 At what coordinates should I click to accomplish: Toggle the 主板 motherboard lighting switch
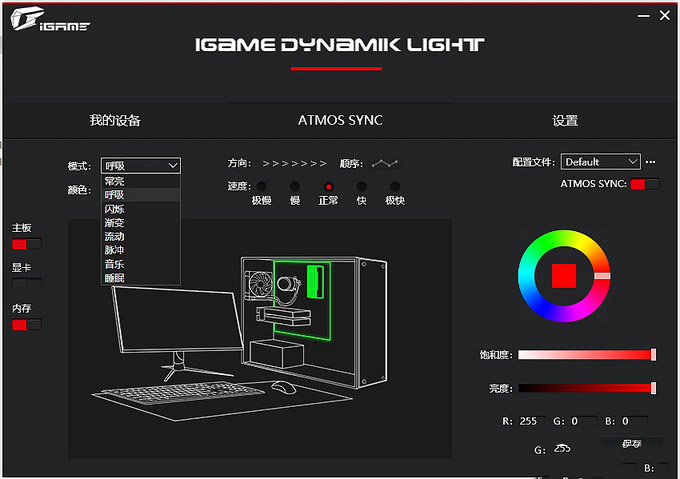tap(26, 244)
